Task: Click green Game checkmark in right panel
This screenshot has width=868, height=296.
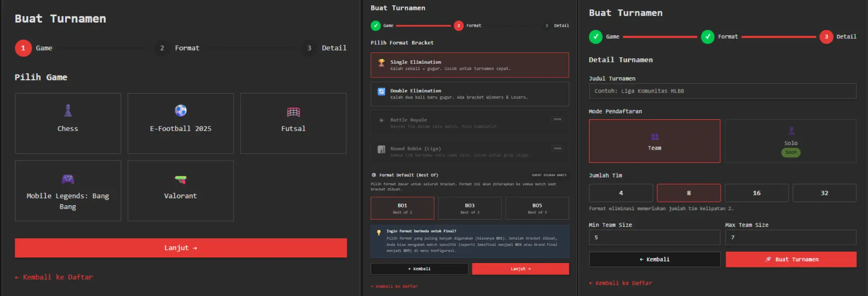Action: [x=596, y=37]
